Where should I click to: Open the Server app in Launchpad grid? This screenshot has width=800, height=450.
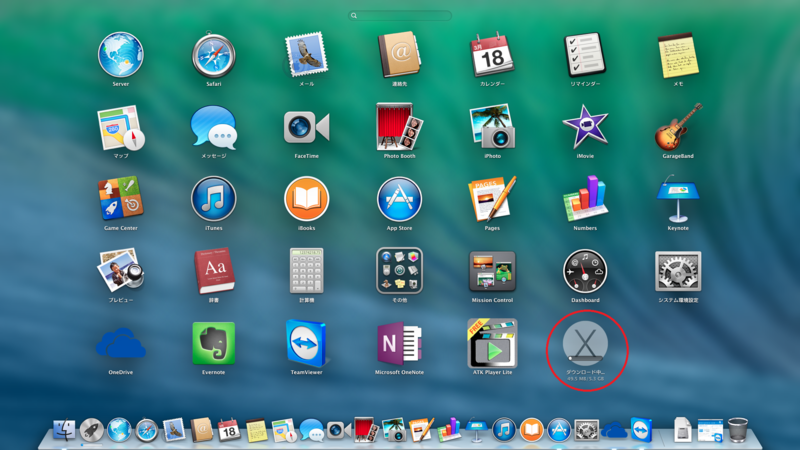pos(120,55)
